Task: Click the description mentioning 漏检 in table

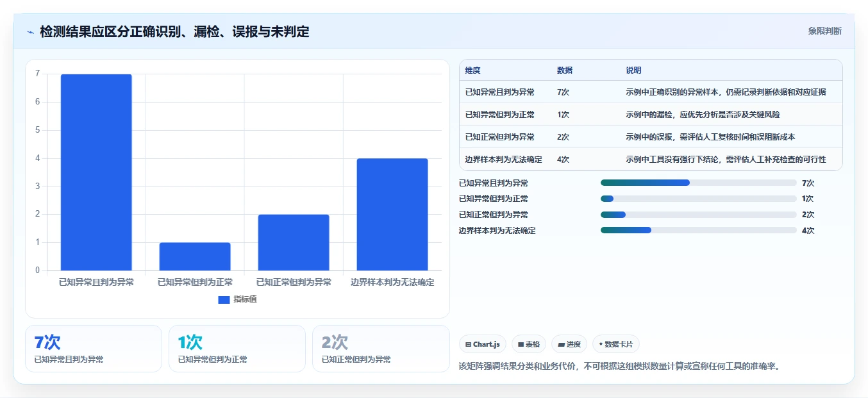Action: (703, 115)
